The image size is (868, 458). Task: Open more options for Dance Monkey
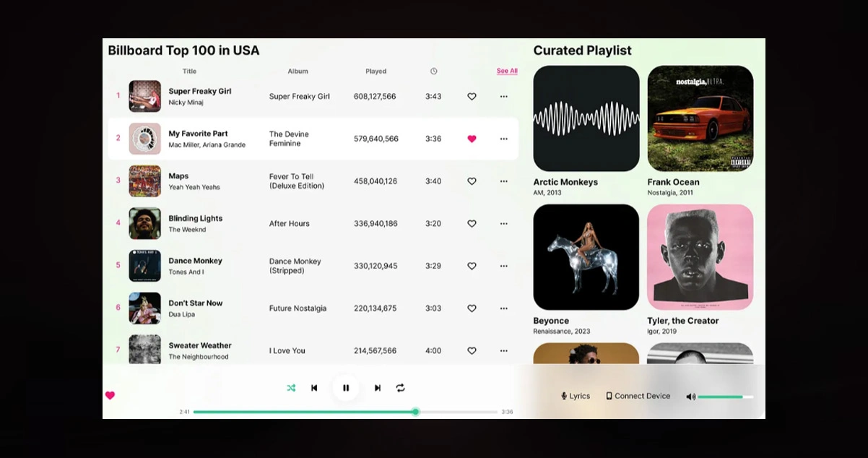point(503,266)
